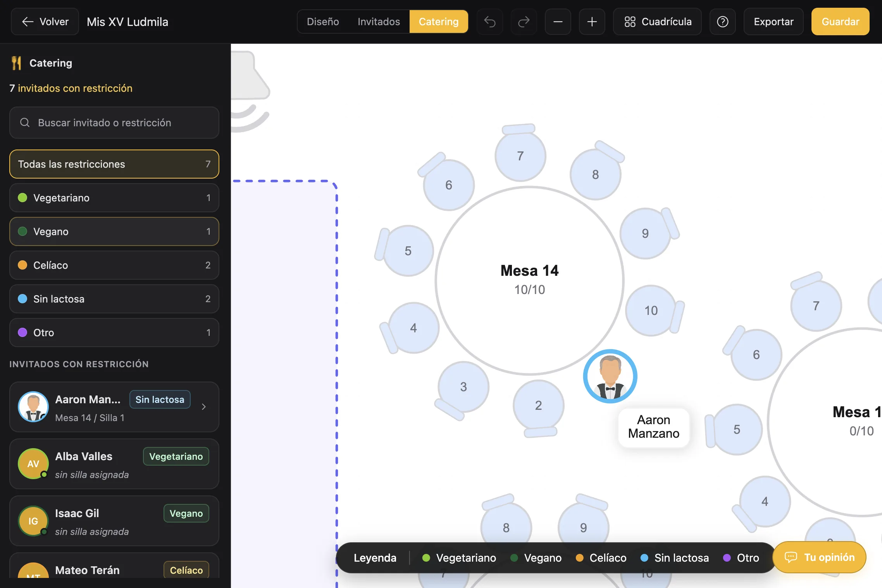Toggle the Cuadrícula grid view

tap(657, 22)
